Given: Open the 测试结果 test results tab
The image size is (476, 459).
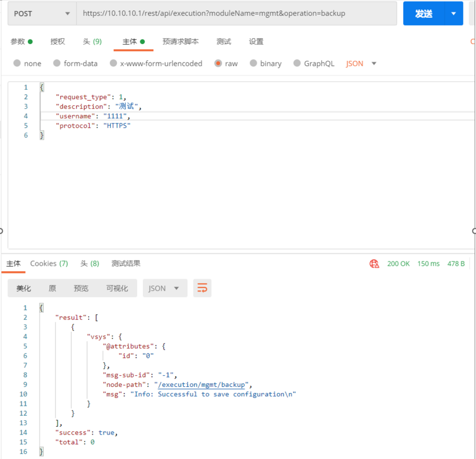Looking at the screenshot, I should (x=126, y=263).
